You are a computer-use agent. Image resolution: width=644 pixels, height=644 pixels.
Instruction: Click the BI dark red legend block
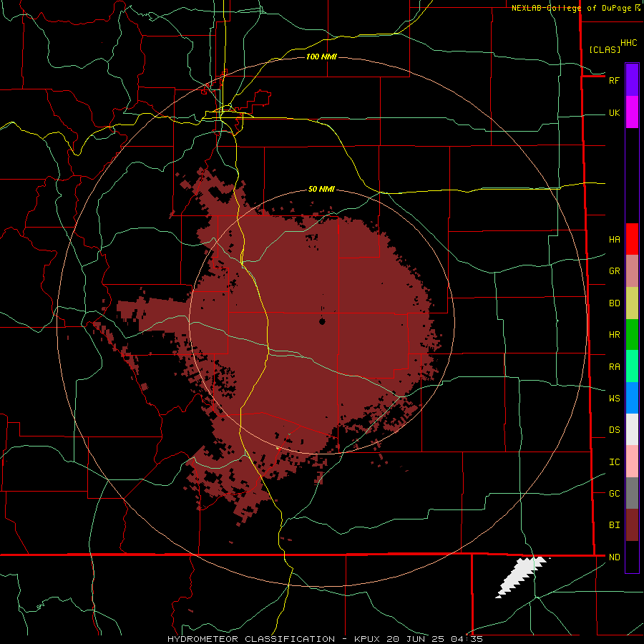632,525
